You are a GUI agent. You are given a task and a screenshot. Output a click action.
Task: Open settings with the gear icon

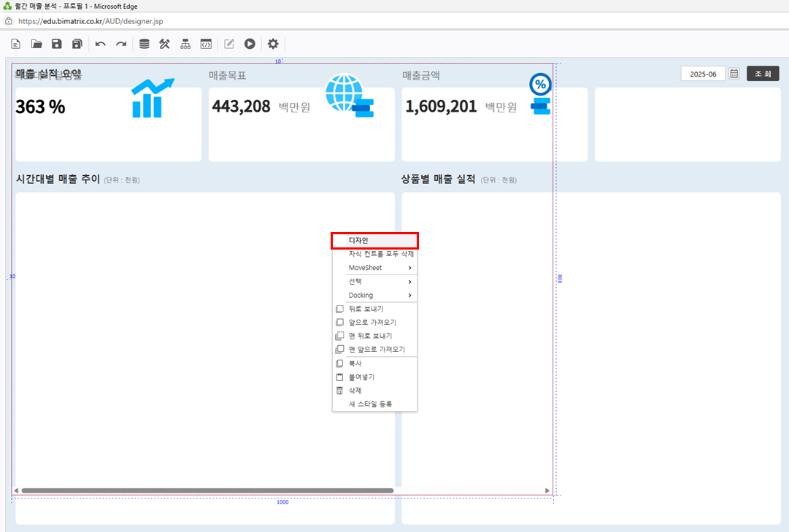[x=273, y=44]
